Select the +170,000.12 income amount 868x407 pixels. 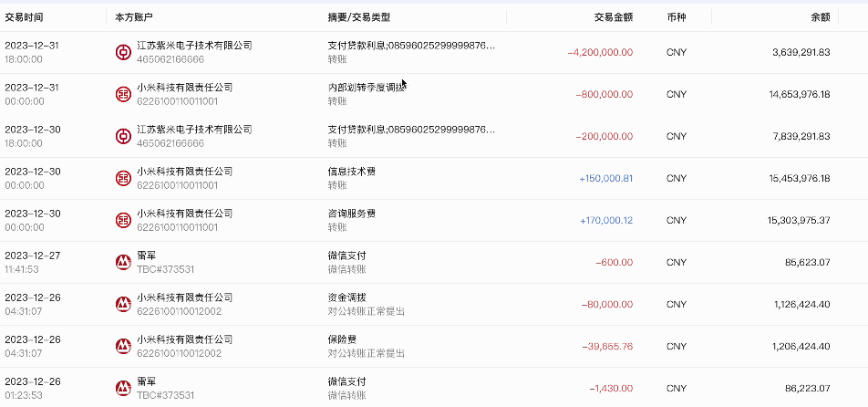(x=605, y=220)
